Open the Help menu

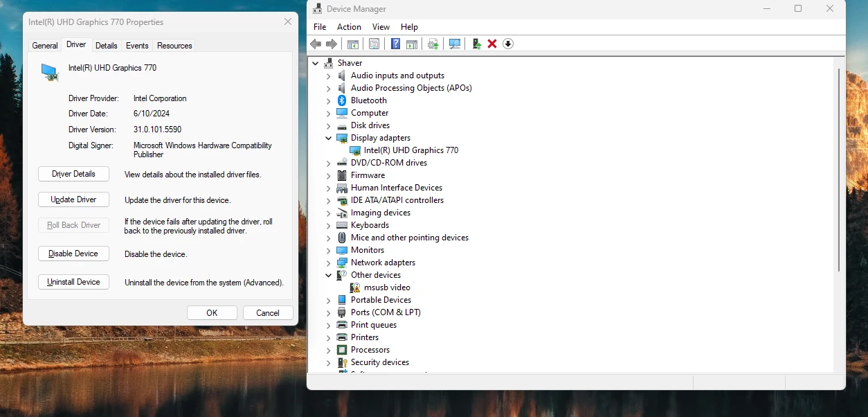pyautogui.click(x=409, y=27)
